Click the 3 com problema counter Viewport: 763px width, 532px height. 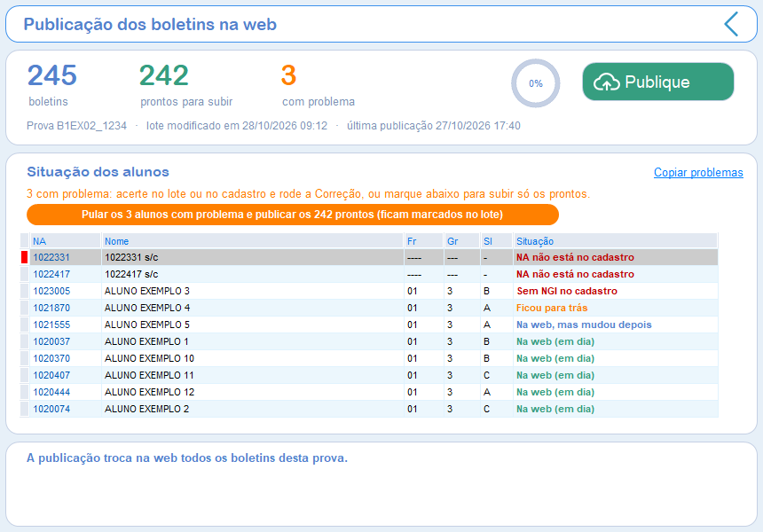point(319,85)
